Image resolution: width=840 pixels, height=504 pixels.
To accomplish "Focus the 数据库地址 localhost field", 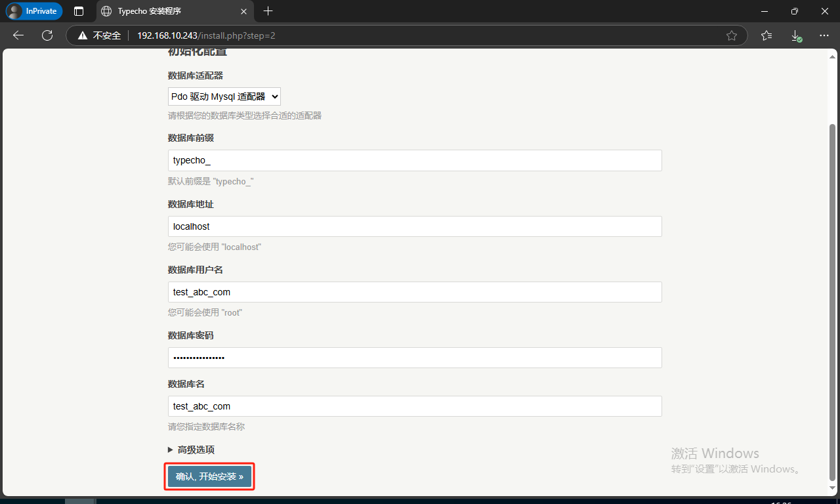I will click(x=415, y=226).
